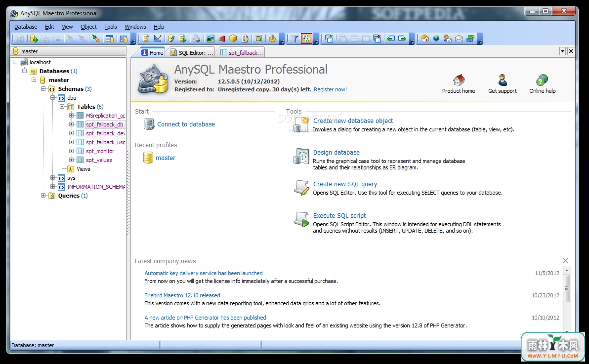589x364 pixels.
Task: Select the spt_fallback_db table in tree
Action: [104, 124]
